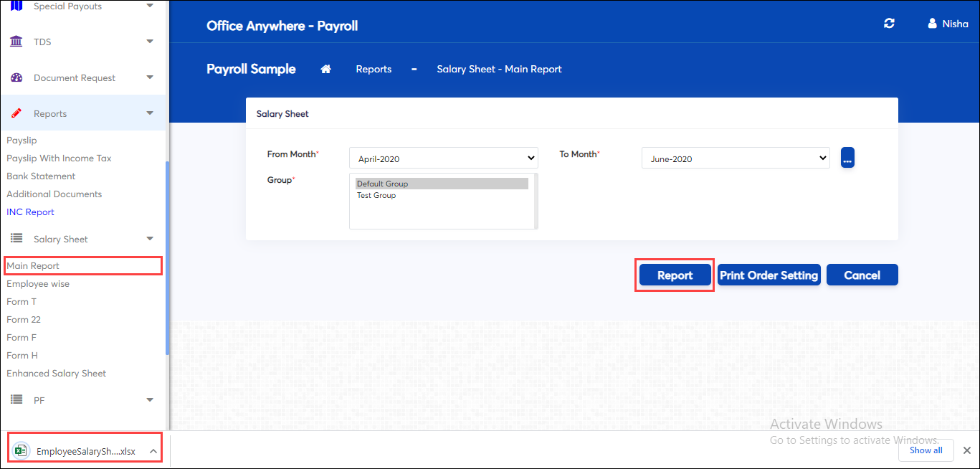
Task: Click the Print Order Setting button
Action: point(769,275)
